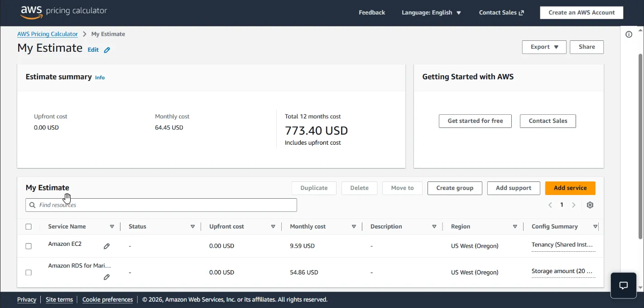Open the info panel circle icon
This screenshot has height=308, width=644.
[629, 34]
